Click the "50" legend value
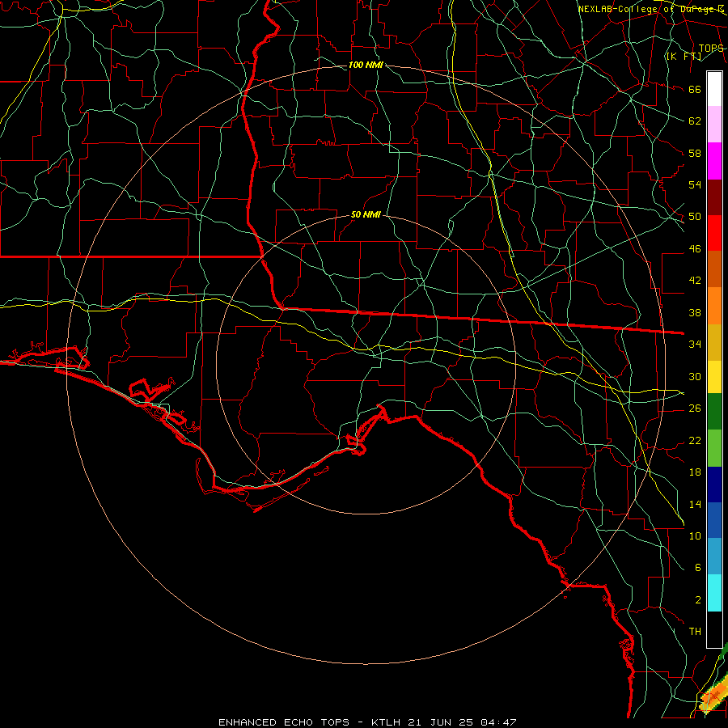Screen dimensions: 728x728 tap(695, 216)
